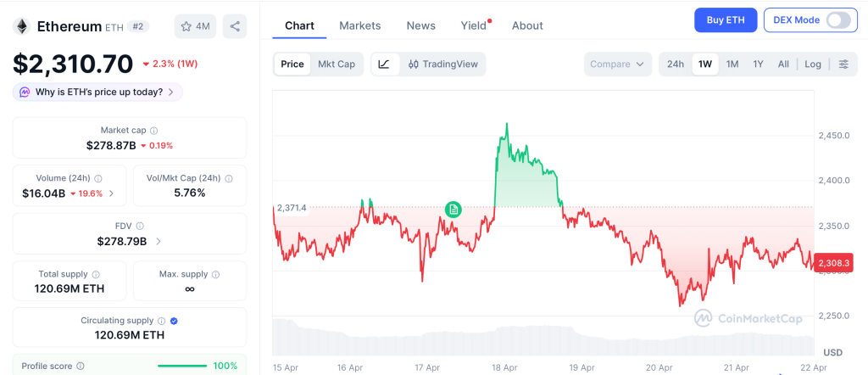Toggle the Log scale option
Image resolution: width=868 pixels, height=375 pixels.
(x=813, y=64)
